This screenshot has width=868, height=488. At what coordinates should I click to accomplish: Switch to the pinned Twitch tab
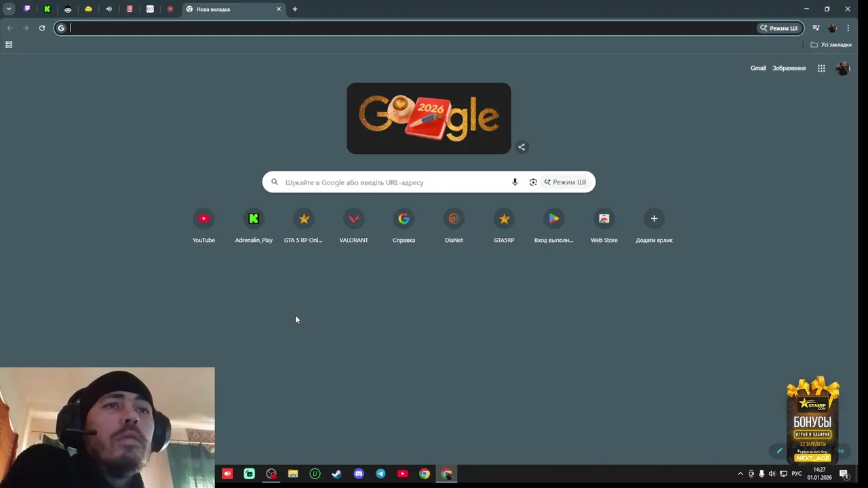[x=27, y=9]
